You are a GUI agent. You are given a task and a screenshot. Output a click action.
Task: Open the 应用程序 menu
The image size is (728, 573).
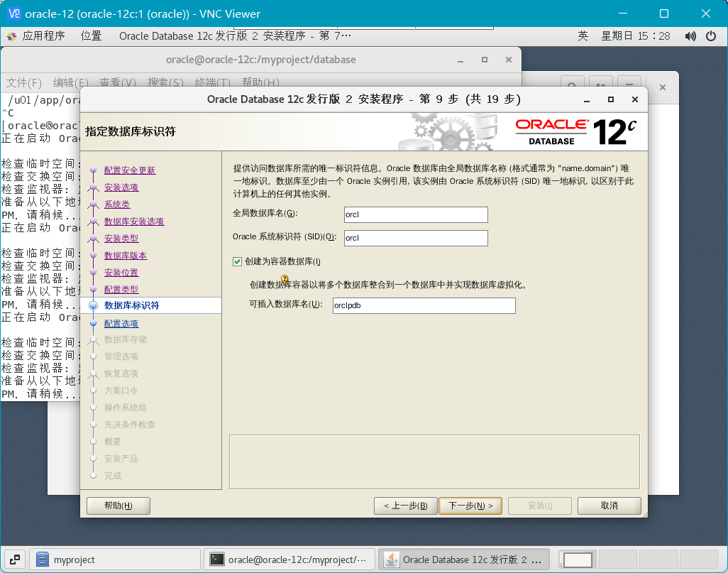(x=44, y=36)
